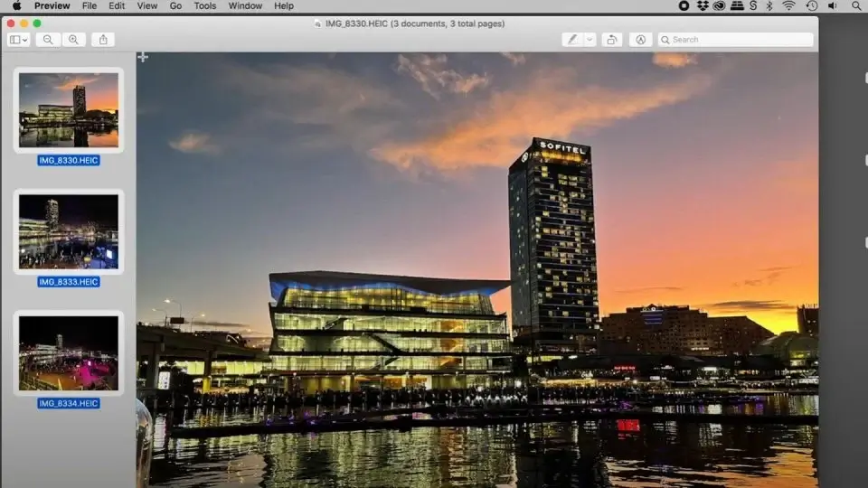The height and width of the screenshot is (488, 868).
Task: Open the Dropbox menu bar icon
Action: [x=703, y=5]
